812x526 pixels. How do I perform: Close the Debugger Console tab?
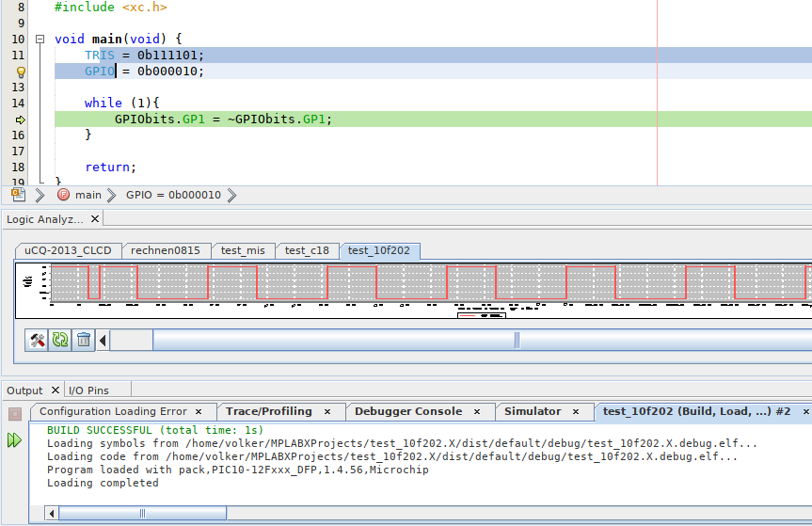coord(477,411)
